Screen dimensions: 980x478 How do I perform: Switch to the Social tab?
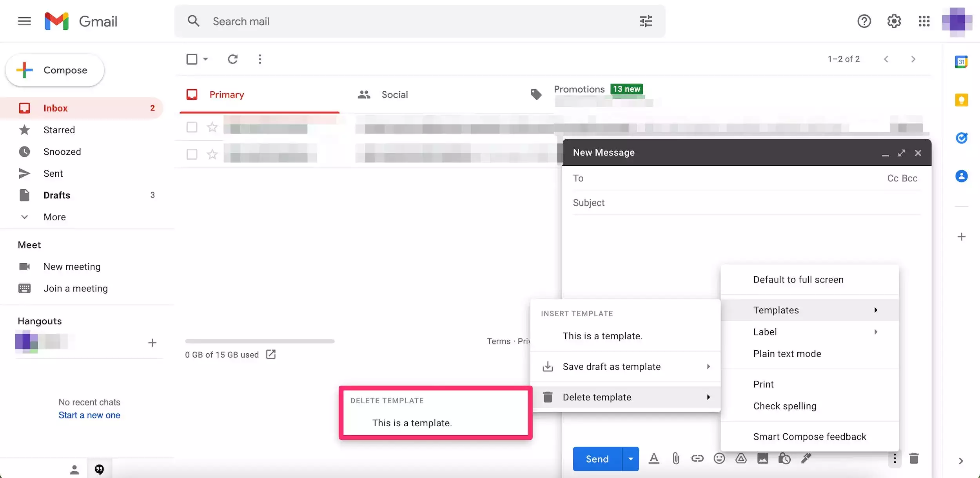(394, 95)
